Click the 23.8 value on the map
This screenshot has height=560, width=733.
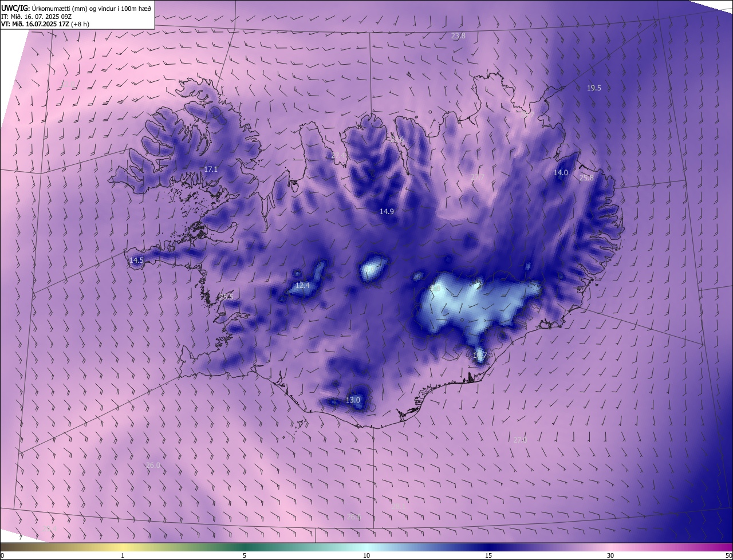tap(458, 36)
